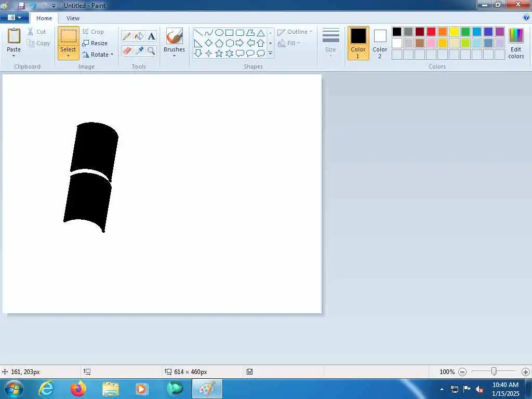Select the Pencil tool
Screen dimensions: 532x399
[x=127, y=36]
